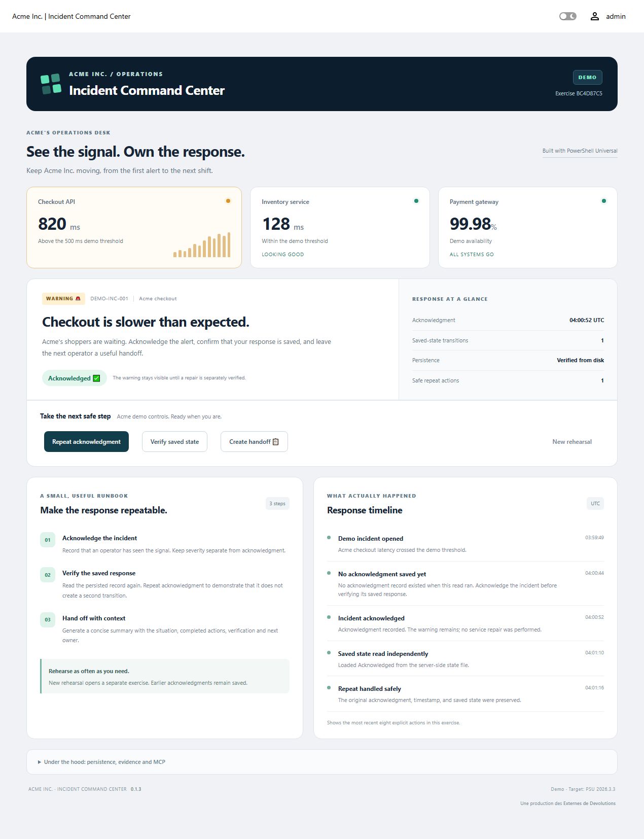Click Saved state read independently entry
Image resolution: width=644 pixels, height=839 pixels.
tap(466, 659)
